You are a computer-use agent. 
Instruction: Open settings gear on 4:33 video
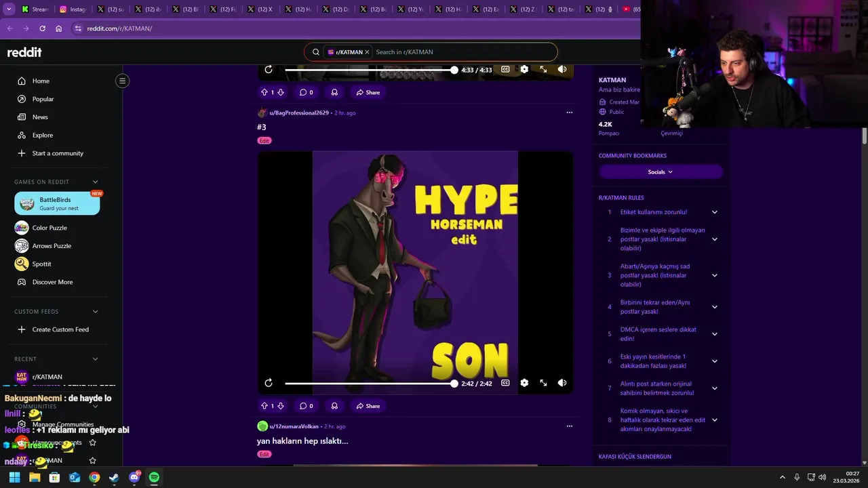pyautogui.click(x=524, y=69)
